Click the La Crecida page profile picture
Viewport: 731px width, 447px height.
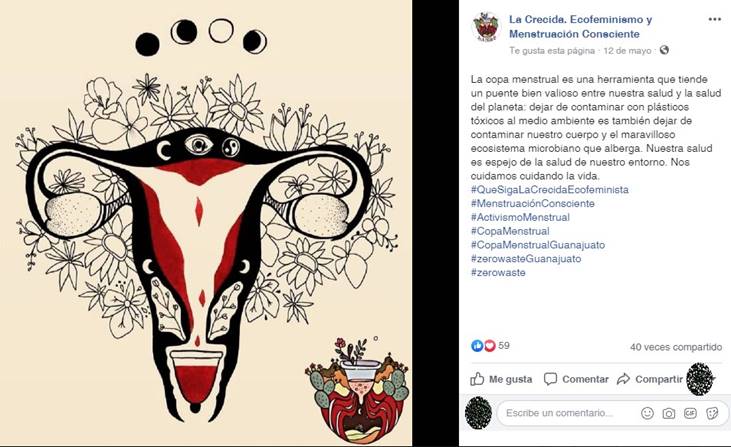click(487, 27)
